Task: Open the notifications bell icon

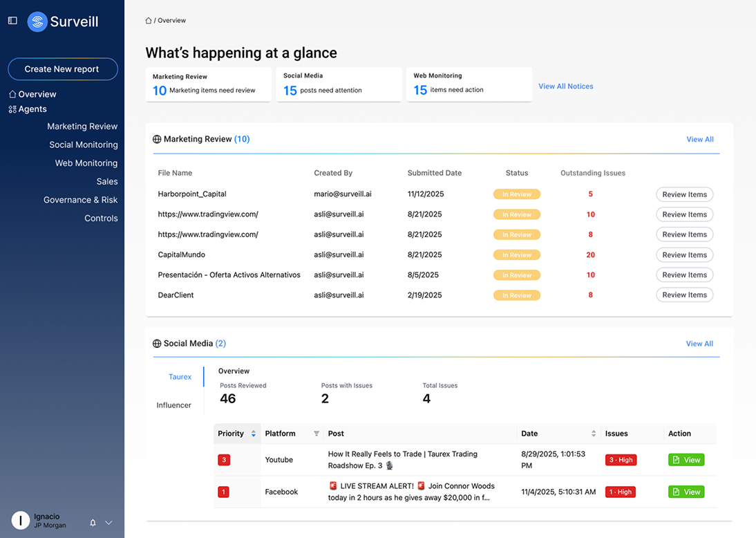Action: click(x=93, y=523)
